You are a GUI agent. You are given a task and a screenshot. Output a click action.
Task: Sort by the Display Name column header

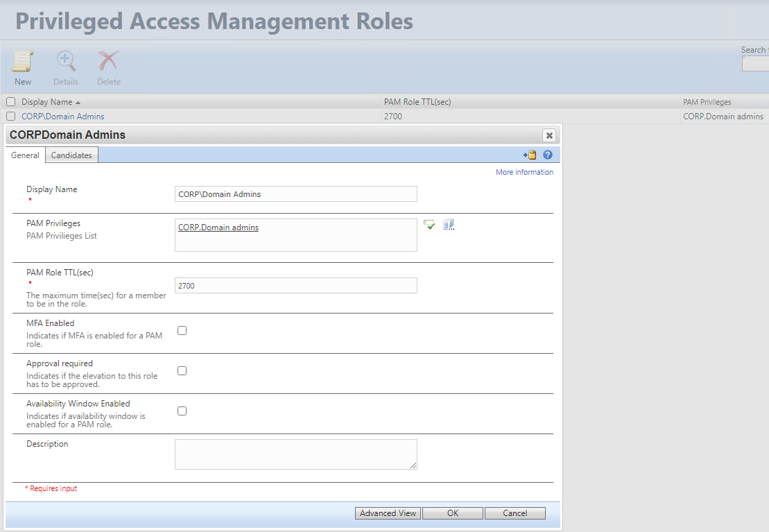47,102
